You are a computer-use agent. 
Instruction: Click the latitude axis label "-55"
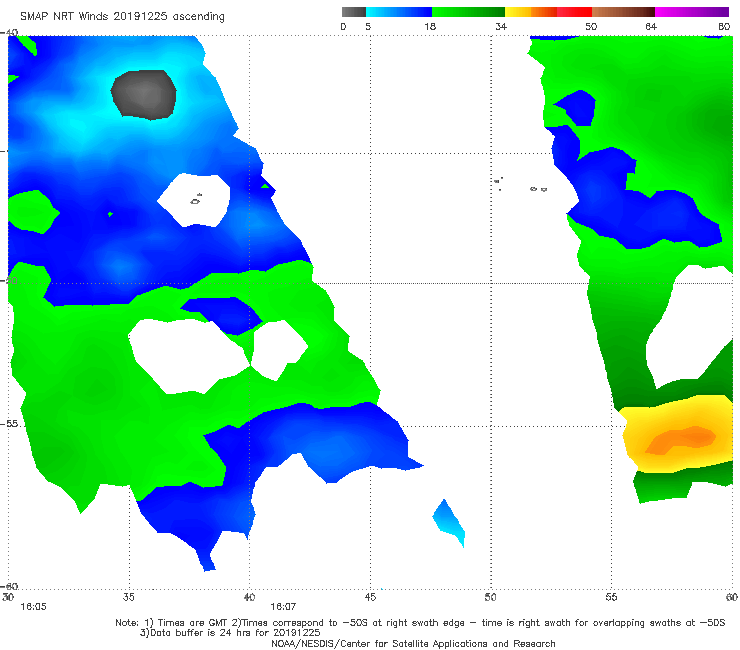9,423
